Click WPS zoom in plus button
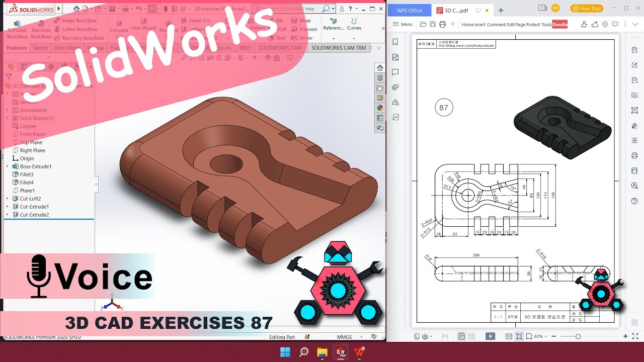Viewport: 644px width, 362px height. click(625, 336)
